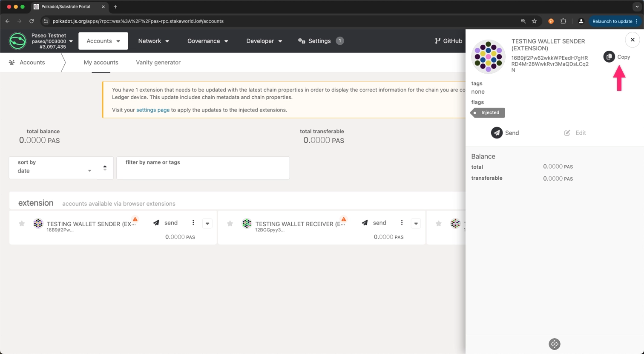Screen dimensions: 644x354
Task: Click the GitHub link in navbar
Action: [448, 41]
